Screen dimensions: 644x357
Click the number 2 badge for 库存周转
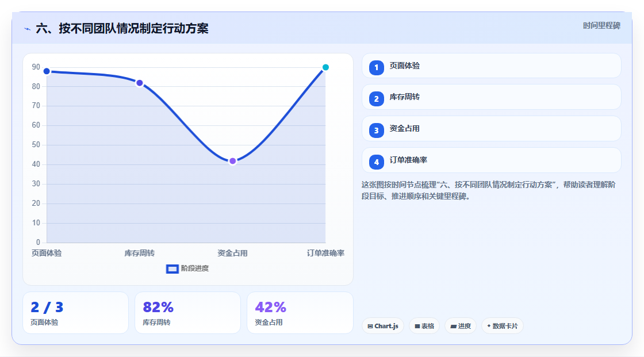point(376,99)
